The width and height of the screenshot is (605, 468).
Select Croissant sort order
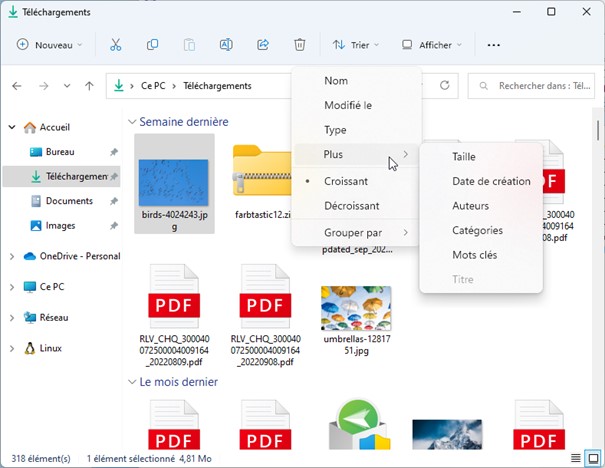346,181
